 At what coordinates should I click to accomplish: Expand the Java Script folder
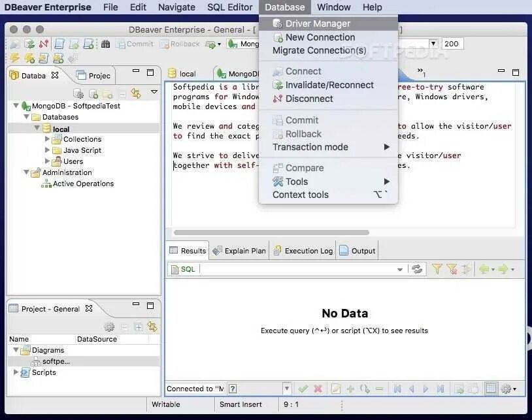(47, 150)
